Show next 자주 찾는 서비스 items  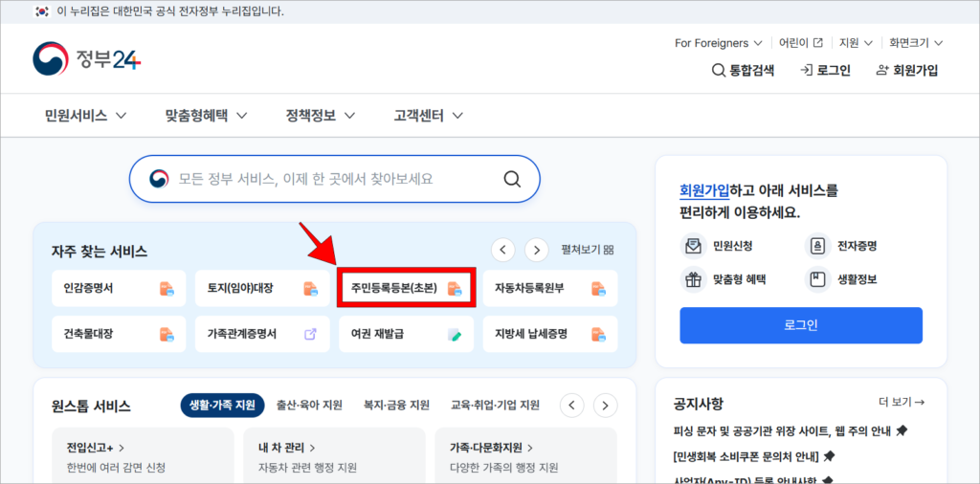click(x=536, y=250)
